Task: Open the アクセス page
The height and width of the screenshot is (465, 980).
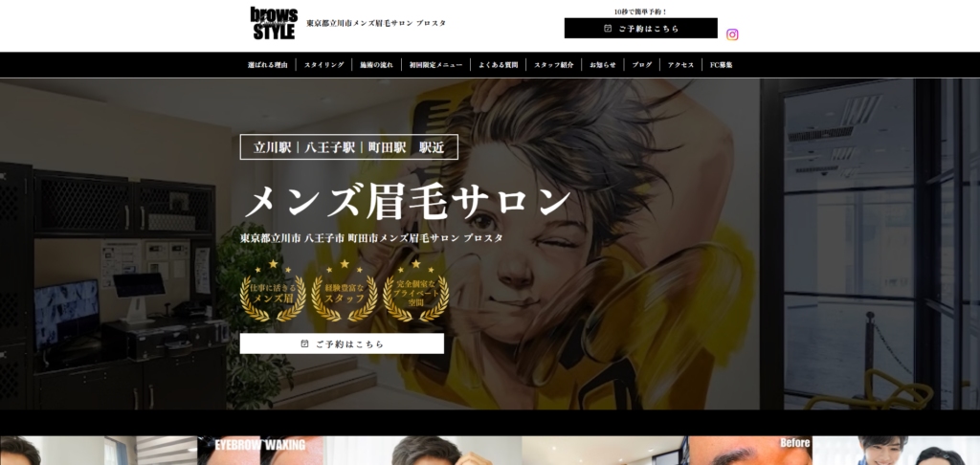Action: [x=680, y=65]
